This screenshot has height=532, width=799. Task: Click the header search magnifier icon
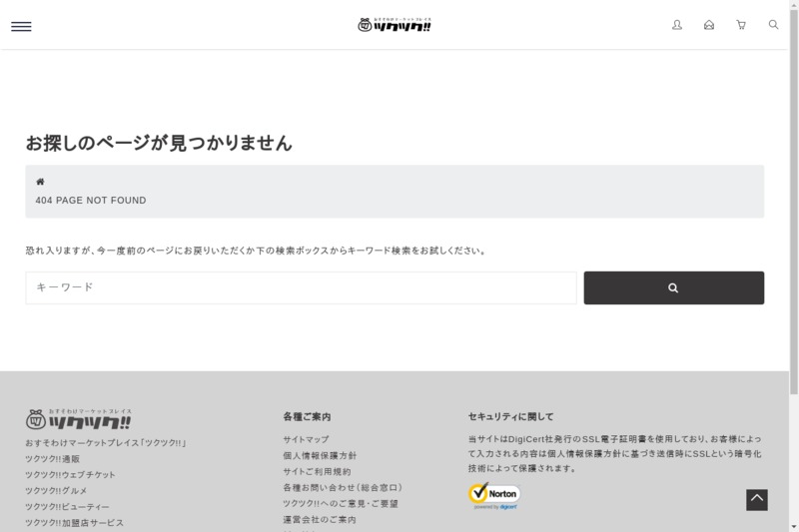[773, 25]
